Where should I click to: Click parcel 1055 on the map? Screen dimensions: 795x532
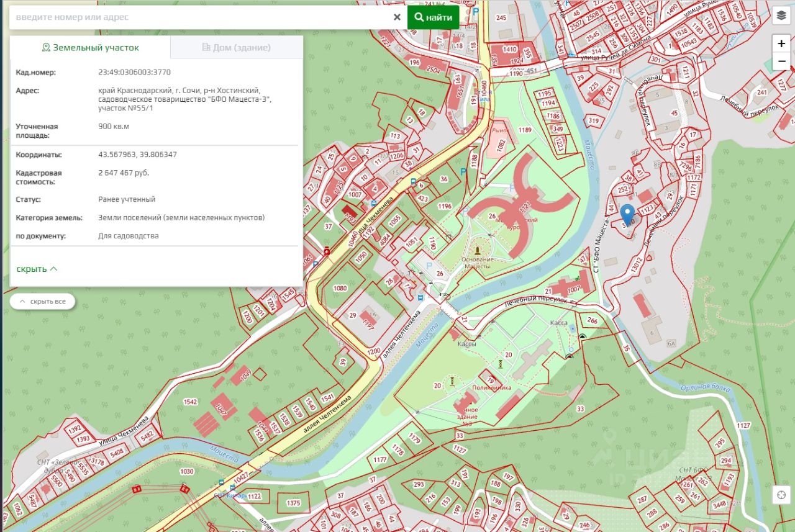(x=395, y=220)
